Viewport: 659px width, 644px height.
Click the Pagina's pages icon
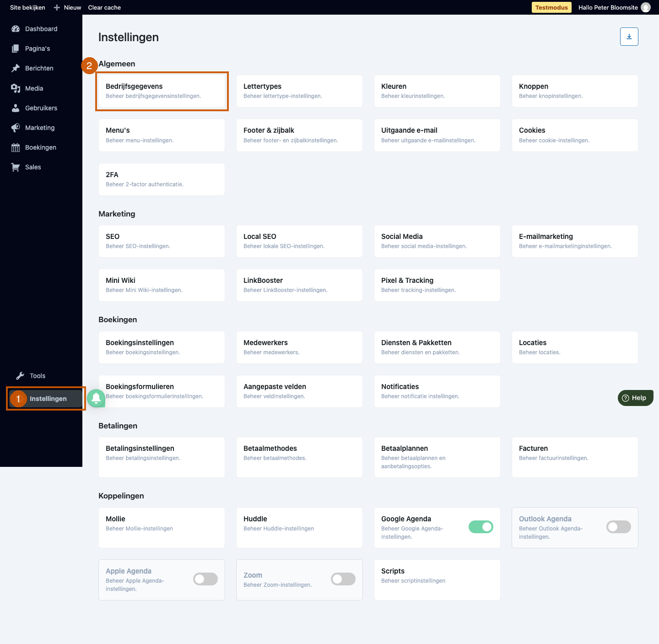pyautogui.click(x=16, y=49)
